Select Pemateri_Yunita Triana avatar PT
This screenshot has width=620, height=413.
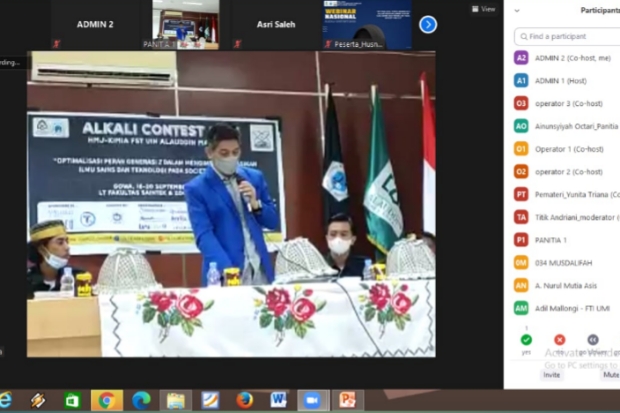[x=521, y=195]
